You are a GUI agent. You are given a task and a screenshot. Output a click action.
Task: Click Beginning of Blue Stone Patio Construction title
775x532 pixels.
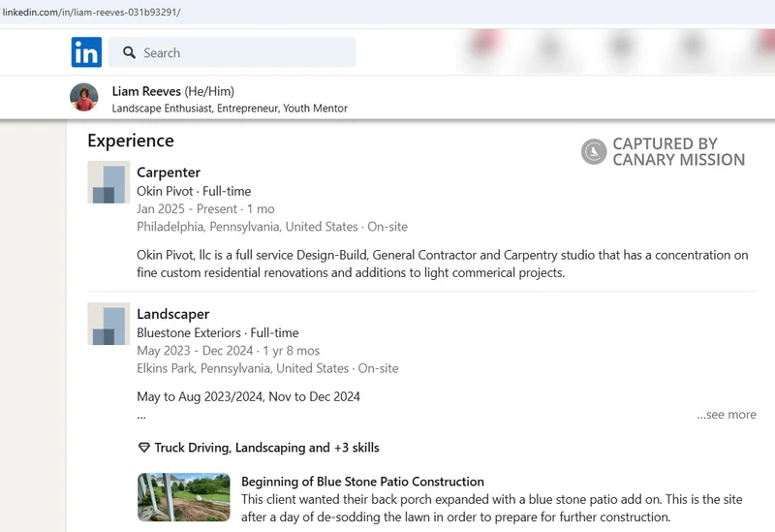coord(362,482)
